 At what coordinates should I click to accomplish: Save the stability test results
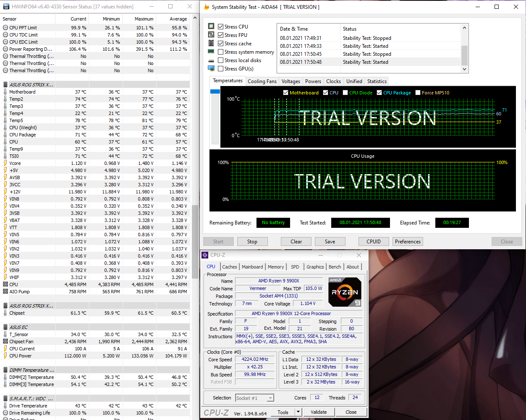point(330,242)
